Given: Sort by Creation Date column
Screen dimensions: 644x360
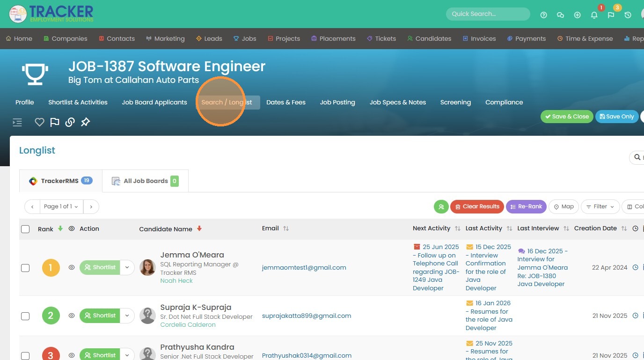Looking at the screenshot, I should pyautogui.click(x=624, y=228).
